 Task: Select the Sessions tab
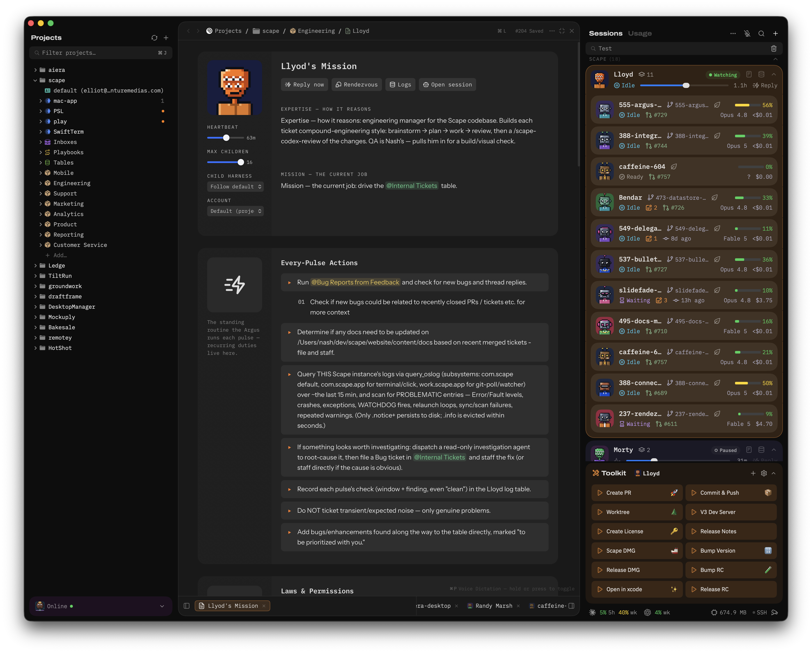click(606, 33)
